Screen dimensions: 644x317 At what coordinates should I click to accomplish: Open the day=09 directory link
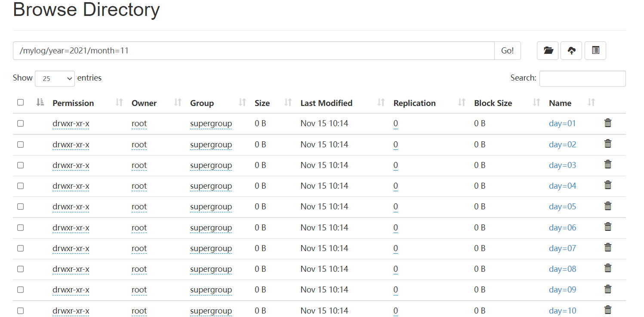pos(562,290)
